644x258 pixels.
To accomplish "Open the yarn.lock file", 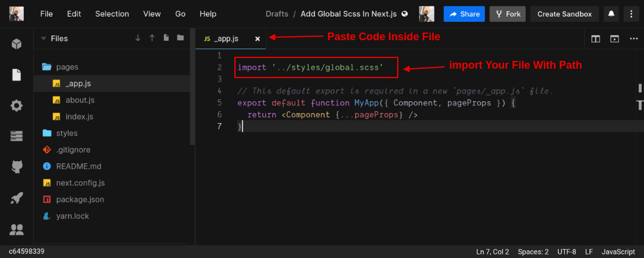I will [112, 216].
